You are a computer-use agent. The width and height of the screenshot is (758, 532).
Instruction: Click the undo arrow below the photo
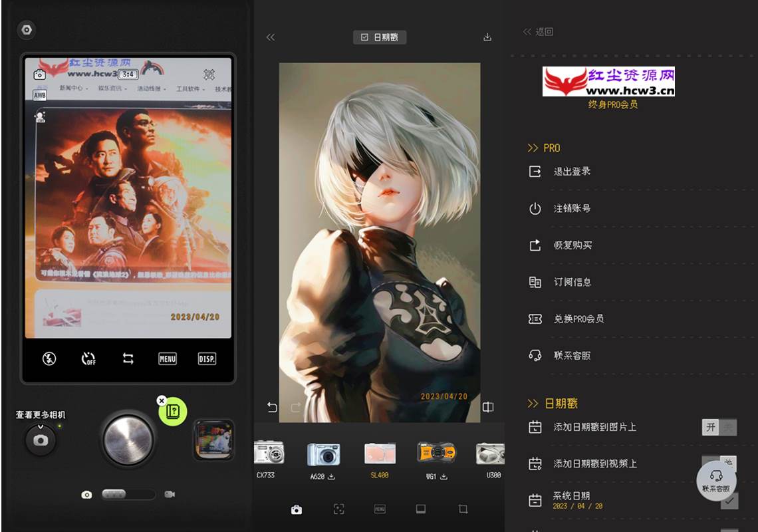point(272,407)
